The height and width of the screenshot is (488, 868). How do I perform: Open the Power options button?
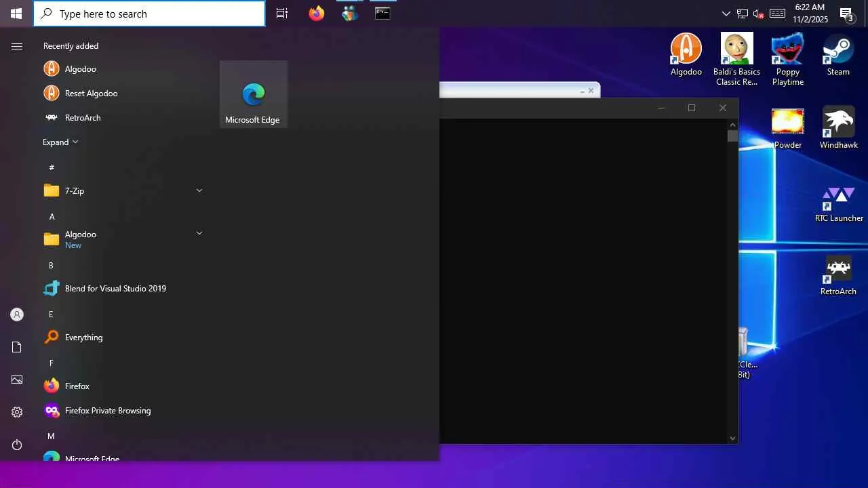tap(17, 445)
